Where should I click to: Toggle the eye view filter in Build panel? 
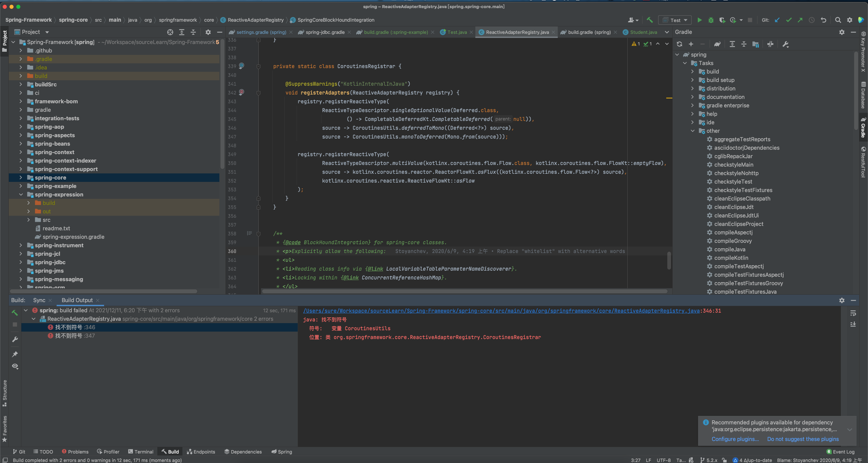tap(15, 366)
